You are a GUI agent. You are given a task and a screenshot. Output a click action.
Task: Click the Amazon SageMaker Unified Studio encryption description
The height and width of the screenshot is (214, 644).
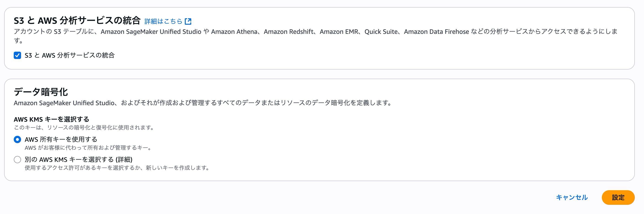[202, 103]
